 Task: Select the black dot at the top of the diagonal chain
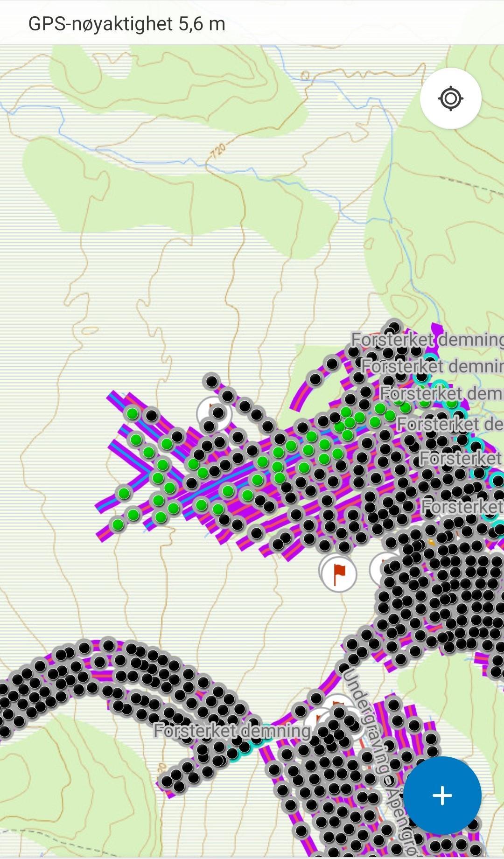212,381
